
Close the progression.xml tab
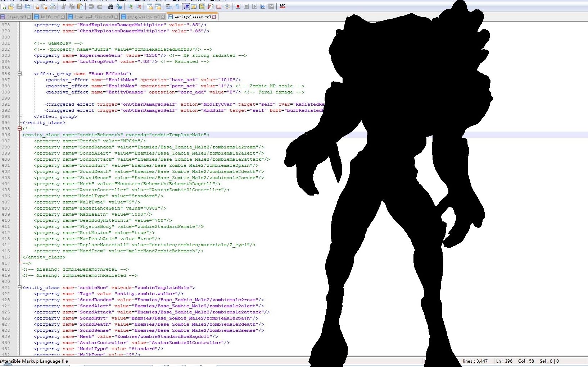click(x=163, y=17)
